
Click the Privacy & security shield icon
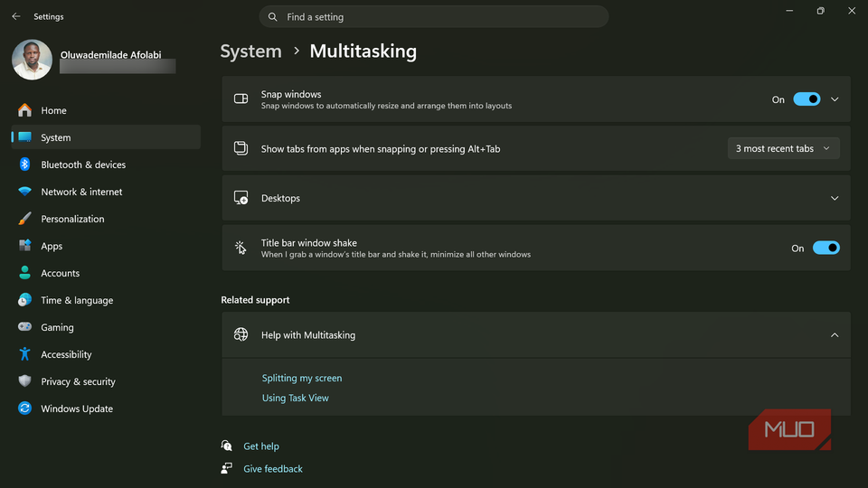tap(25, 381)
